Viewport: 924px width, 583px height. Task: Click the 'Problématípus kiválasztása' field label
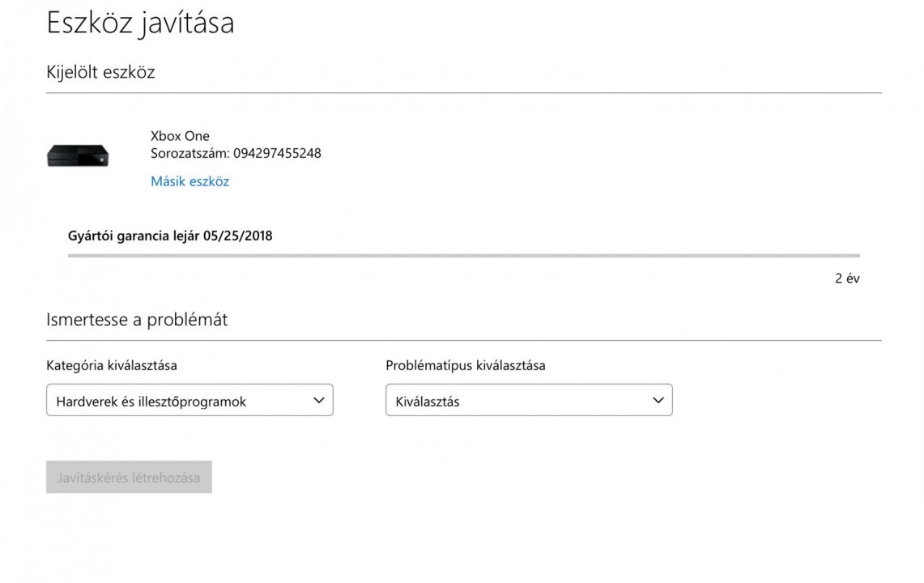[465, 365]
